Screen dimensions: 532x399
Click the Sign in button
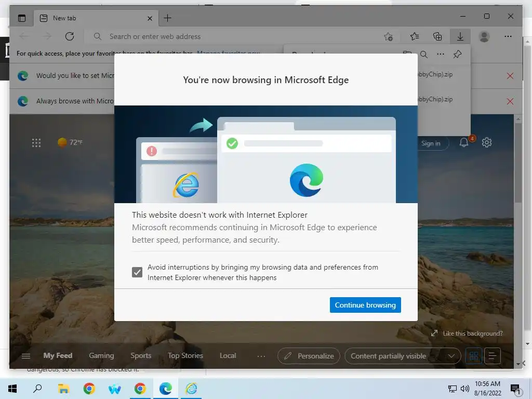click(431, 143)
